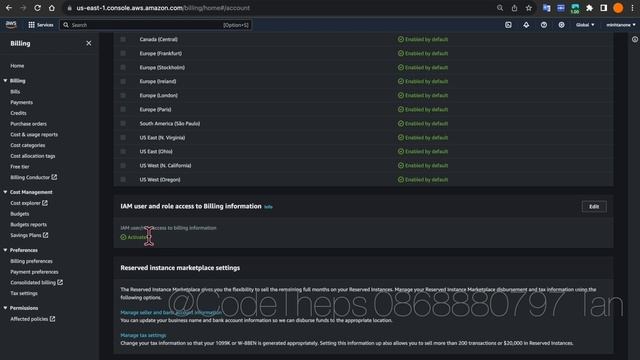Screen dimensions: 640x360
Task: Open Cost explorer external link
Action: point(29,203)
